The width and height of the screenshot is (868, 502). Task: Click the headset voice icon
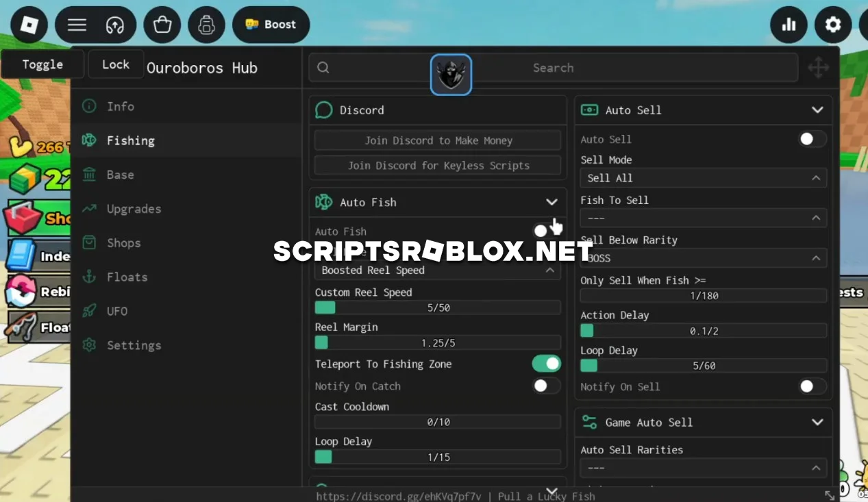click(114, 25)
